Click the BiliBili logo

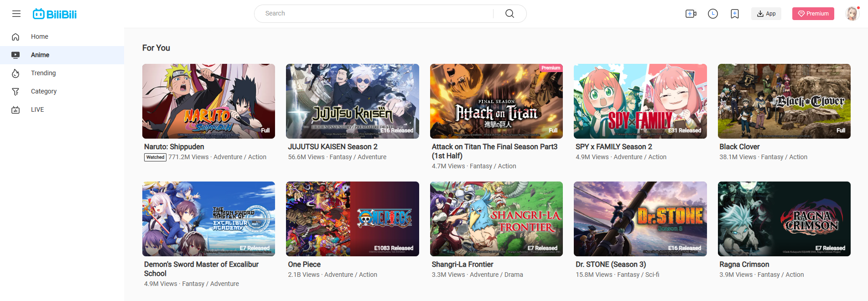[x=55, y=14]
